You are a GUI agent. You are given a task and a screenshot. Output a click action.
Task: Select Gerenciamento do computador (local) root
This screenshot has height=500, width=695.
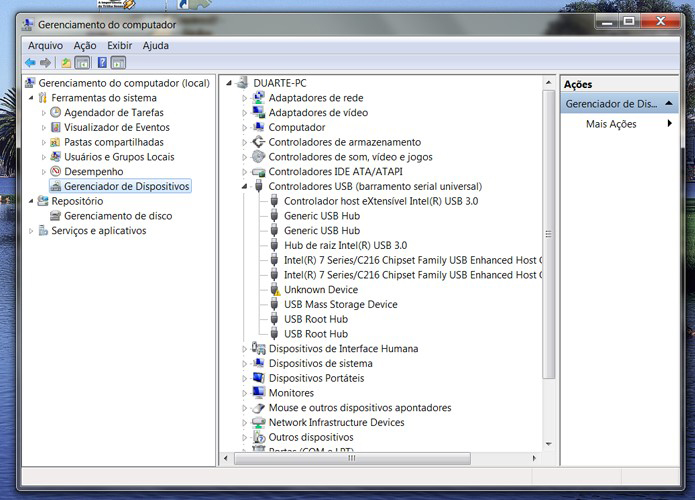[124, 83]
